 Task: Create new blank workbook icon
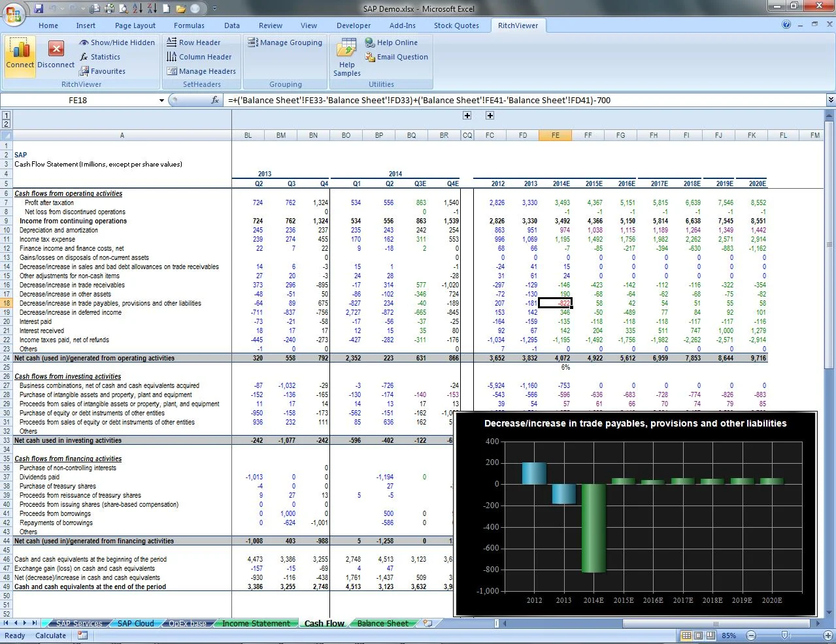click(167, 8)
